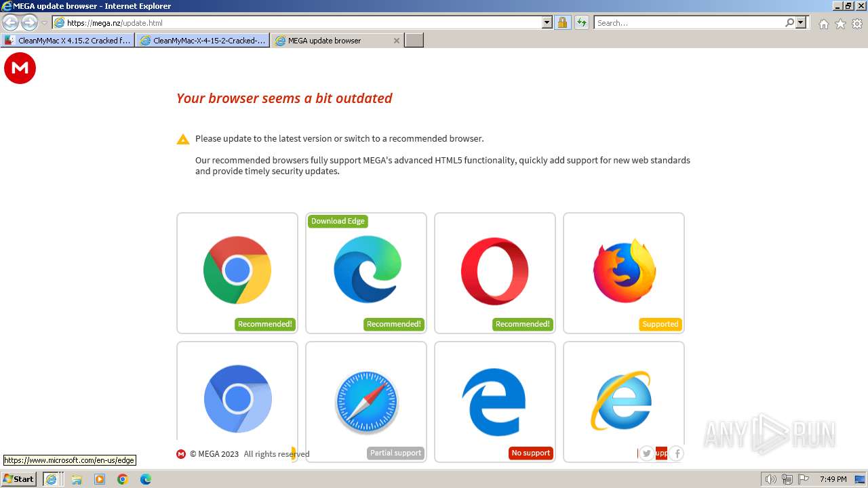The image size is (868, 488).
Task: Open the Facebook social link
Action: [676, 453]
